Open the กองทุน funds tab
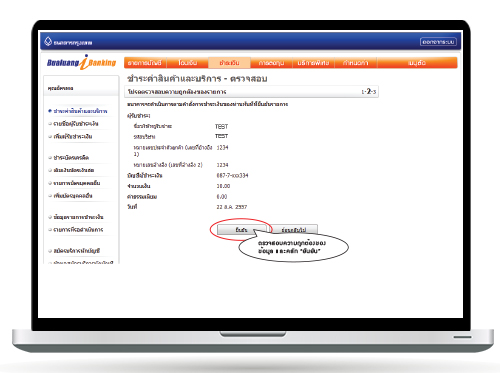500x373 pixels. click(271, 63)
